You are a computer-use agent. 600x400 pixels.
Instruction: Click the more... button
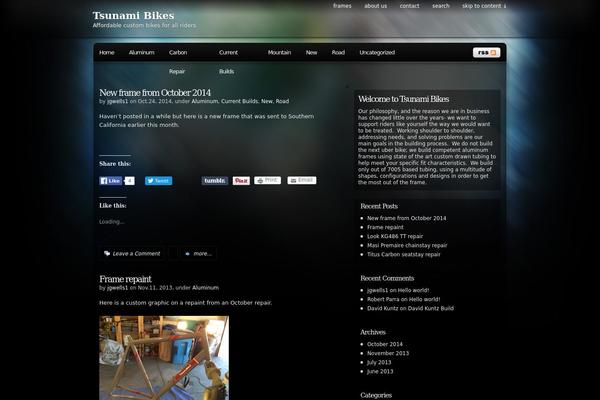click(199, 253)
